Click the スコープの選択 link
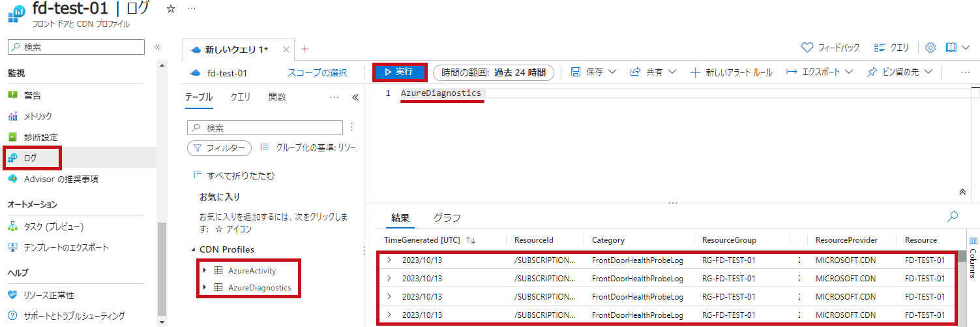This screenshot has width=980, height=327. pyautogui.click(x=317, y=72)
